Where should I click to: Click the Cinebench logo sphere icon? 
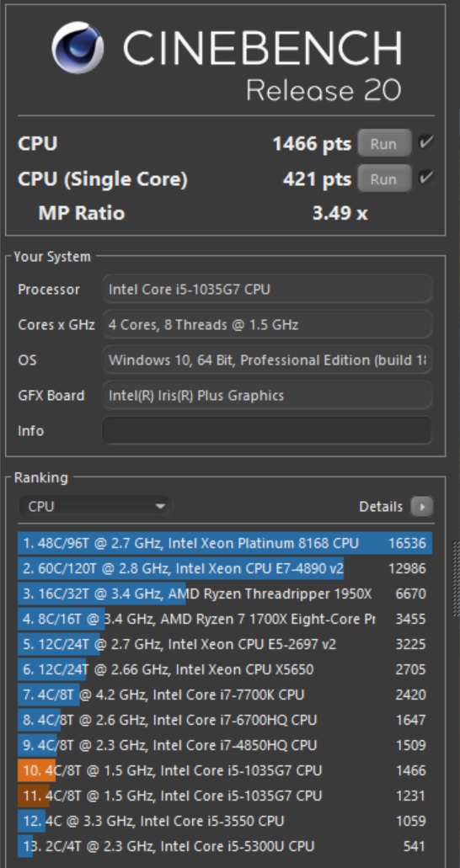(78, 48)
